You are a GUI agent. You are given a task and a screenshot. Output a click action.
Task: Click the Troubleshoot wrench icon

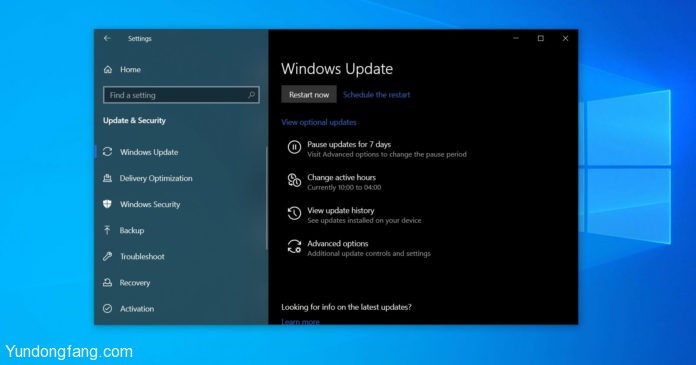tap(107, 256)
